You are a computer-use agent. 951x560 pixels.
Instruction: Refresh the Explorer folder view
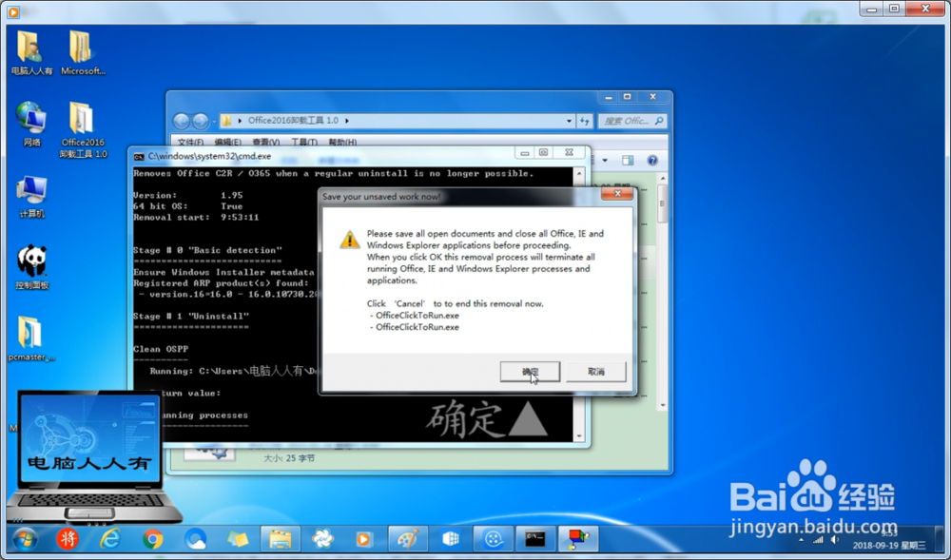click(585, 121)
